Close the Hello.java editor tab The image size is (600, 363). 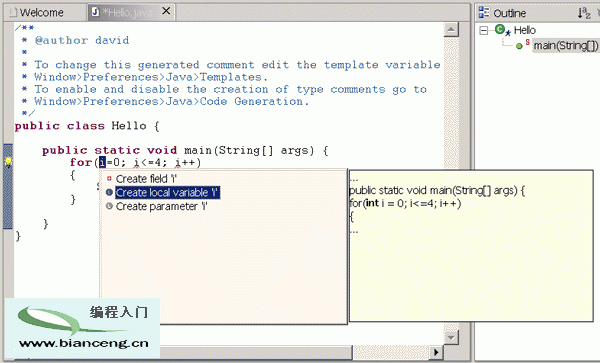[166, 11]
